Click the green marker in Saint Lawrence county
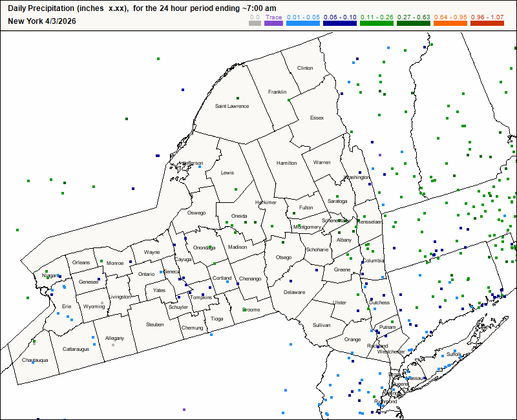The width and height of the screenshot is (517, 420). [237, 98]
